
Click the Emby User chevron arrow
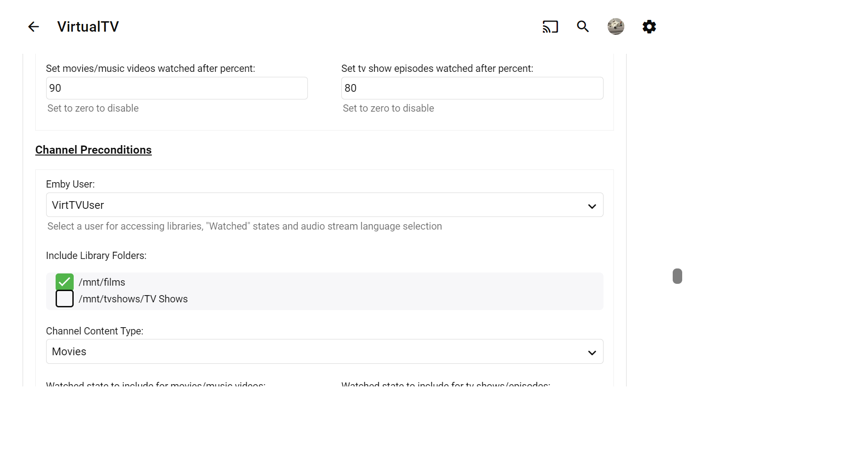pos(592,206)
